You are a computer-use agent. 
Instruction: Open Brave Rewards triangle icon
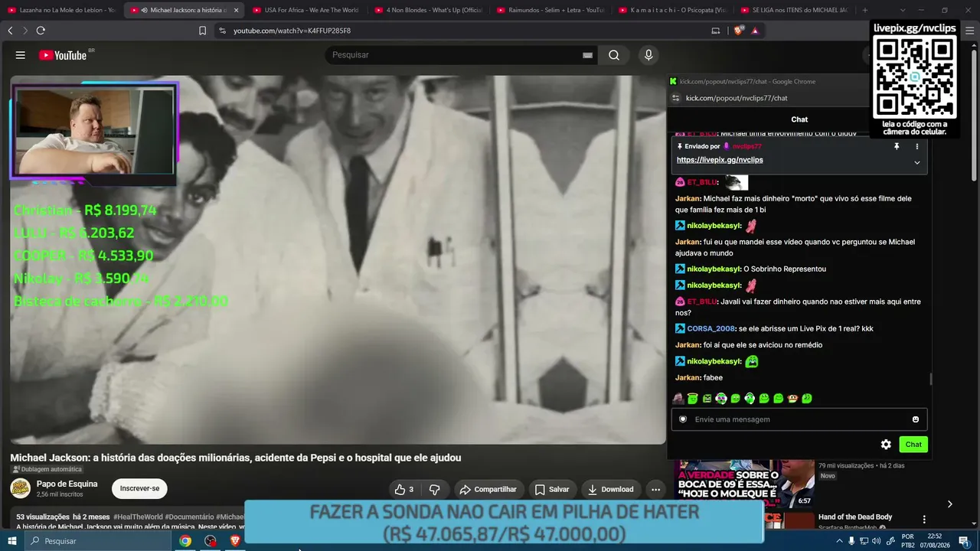pos(755,31)
